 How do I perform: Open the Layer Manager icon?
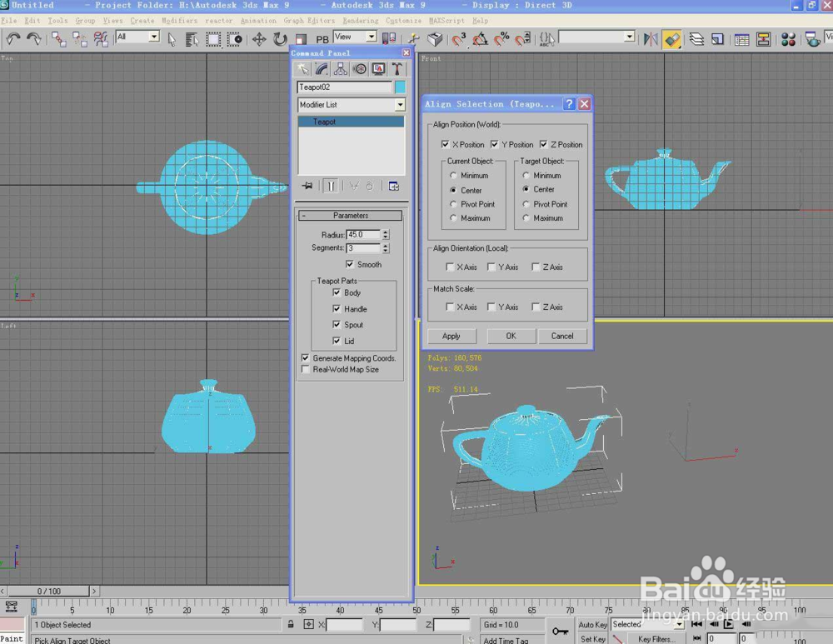[696, 39]
